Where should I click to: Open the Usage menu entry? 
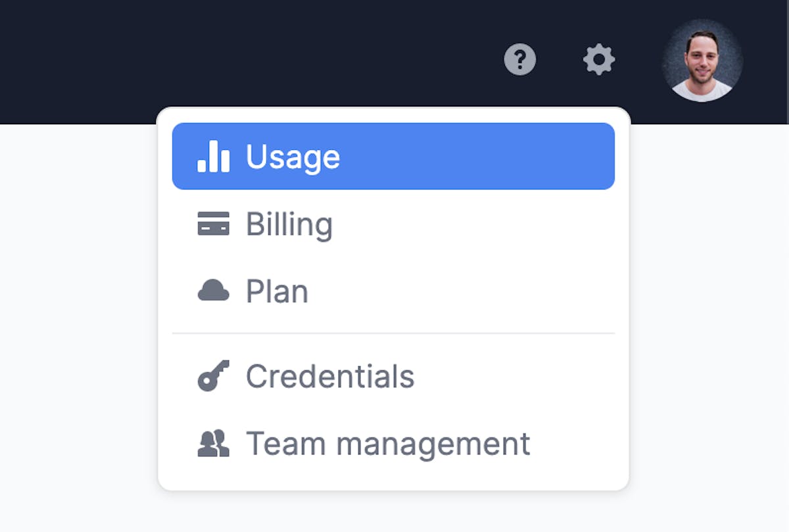click(393, 157)
